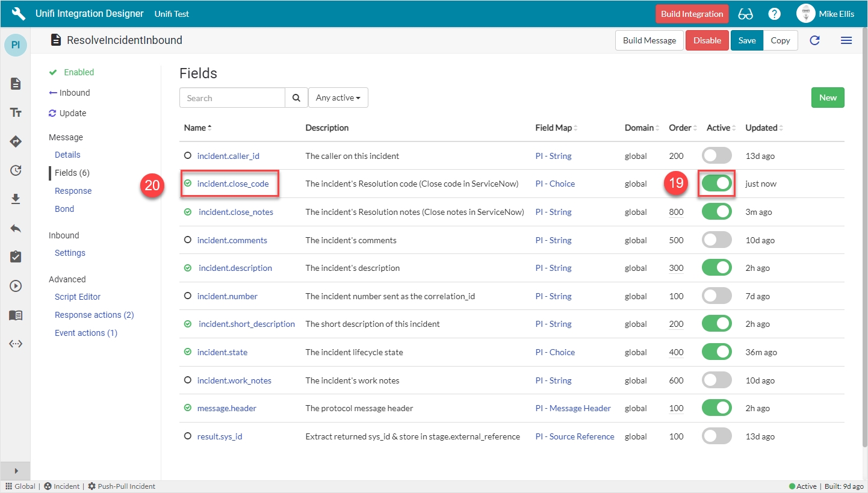Select Script Editor in the Advanced section

tap(78, 297)
